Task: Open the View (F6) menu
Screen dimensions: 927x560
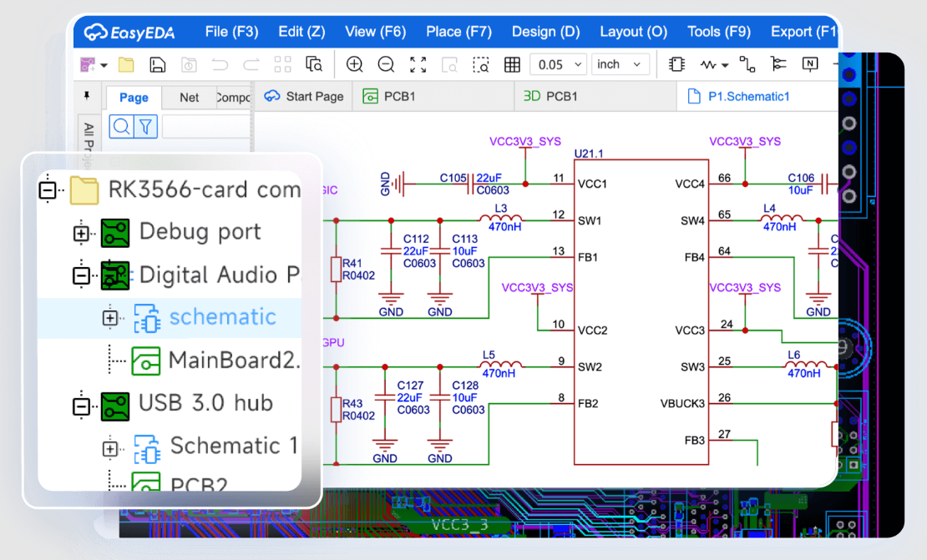Action: click(376, 32)
